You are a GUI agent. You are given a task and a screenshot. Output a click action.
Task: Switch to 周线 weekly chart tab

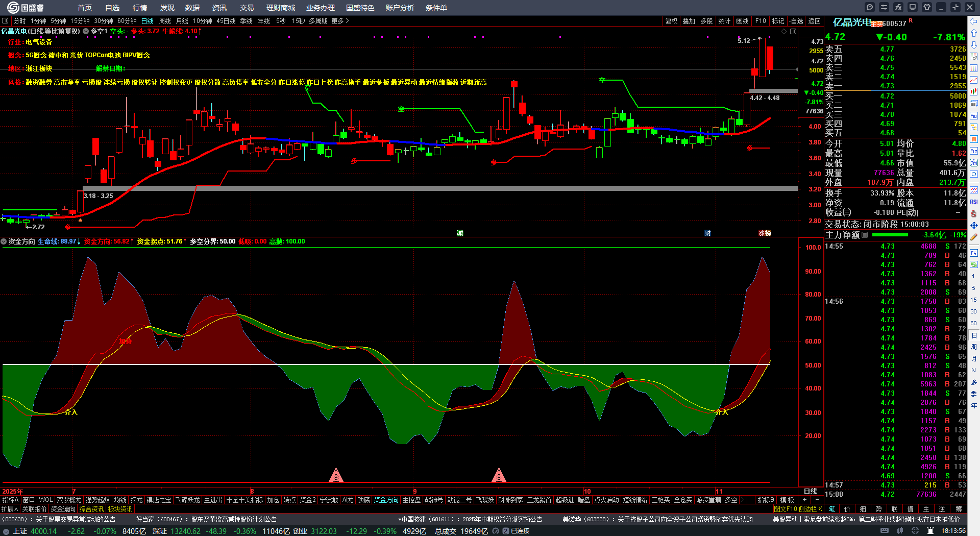point(165,21)
